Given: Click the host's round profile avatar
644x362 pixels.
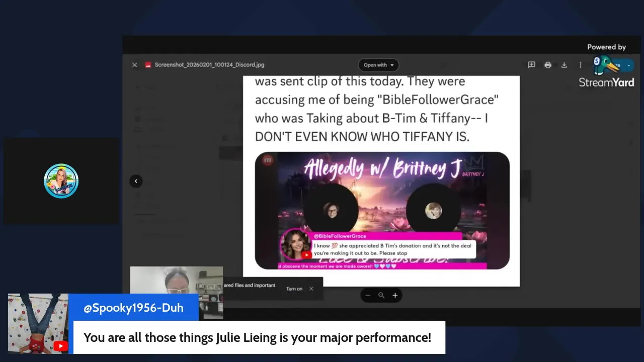Looking at the screenshot, I should [x=61, y=181].
